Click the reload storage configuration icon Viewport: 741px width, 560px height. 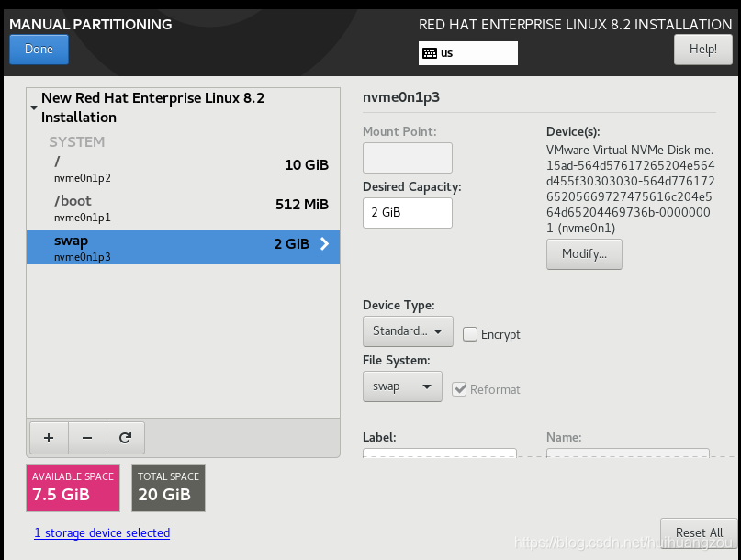point(125,438)
